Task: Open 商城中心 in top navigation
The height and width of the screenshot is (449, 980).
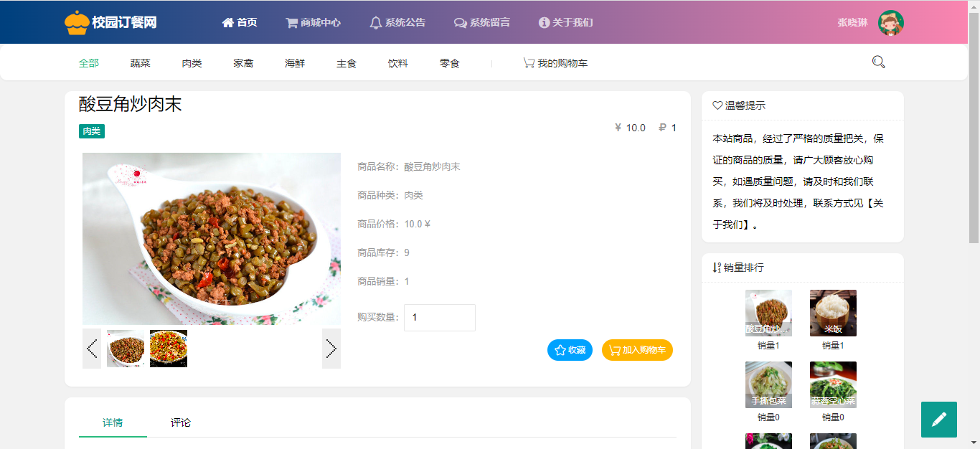Action: (313, 22)
